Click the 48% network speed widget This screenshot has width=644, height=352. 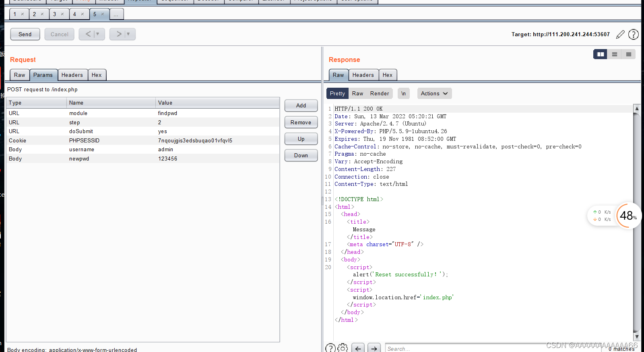point(628,216)
